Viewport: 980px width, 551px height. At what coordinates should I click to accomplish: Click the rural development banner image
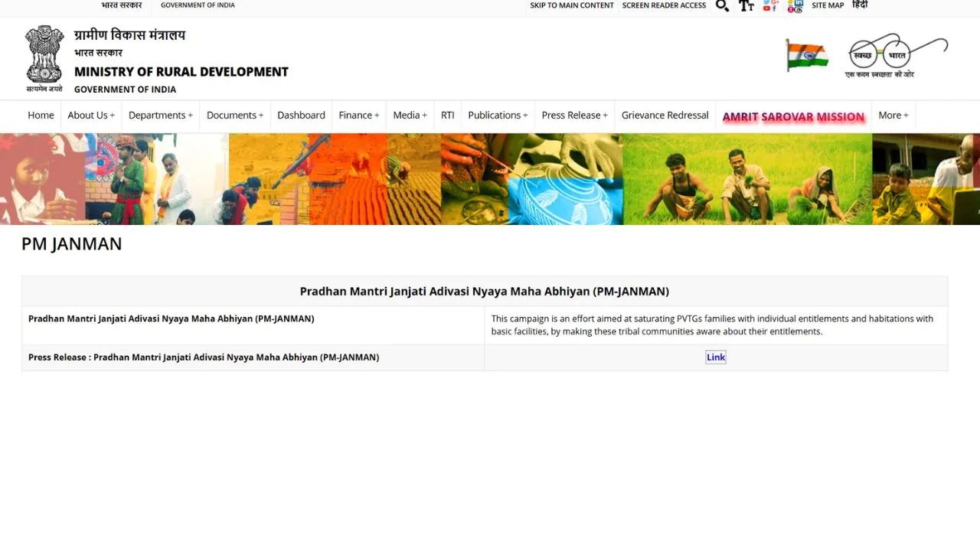coord(490,179)
